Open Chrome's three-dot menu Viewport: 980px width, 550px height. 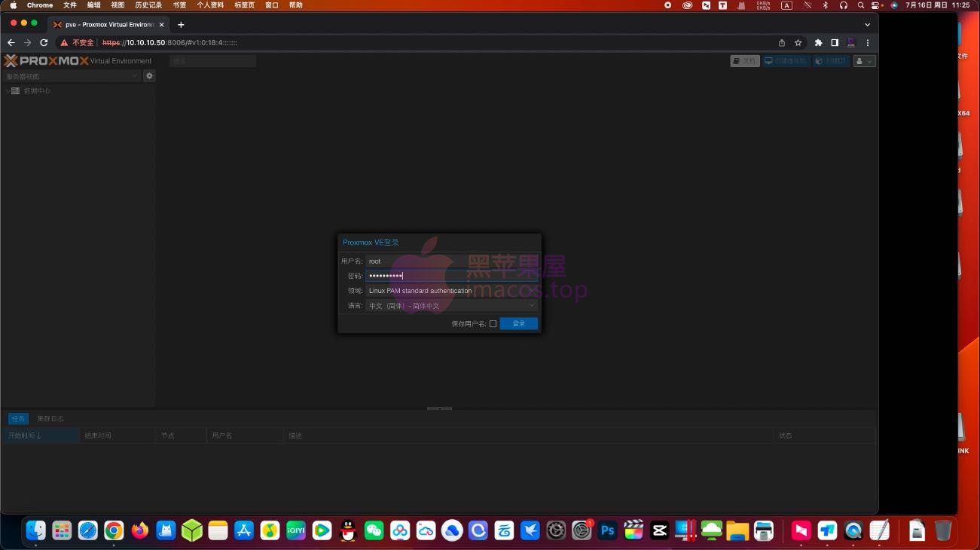coord(868,43)
